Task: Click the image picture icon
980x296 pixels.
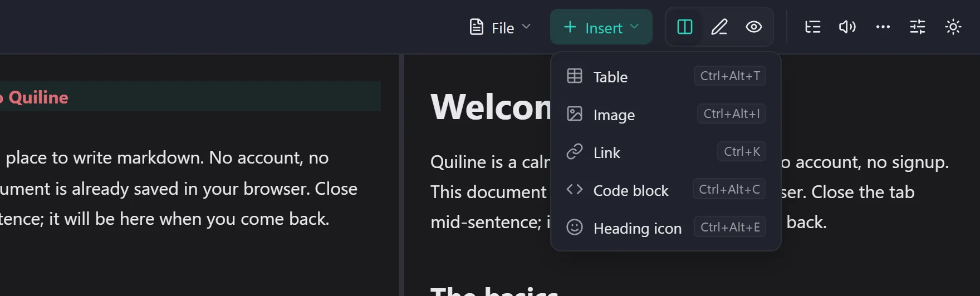Action: click(x=575, y=114)
